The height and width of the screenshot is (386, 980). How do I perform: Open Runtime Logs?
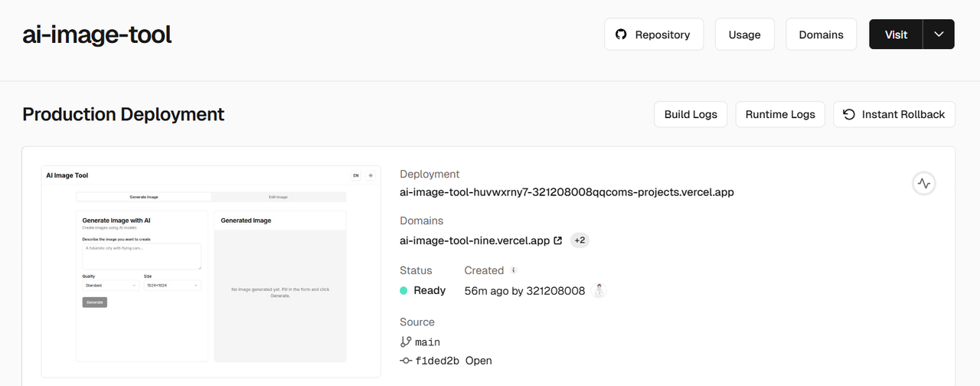[x=780, y=114]
